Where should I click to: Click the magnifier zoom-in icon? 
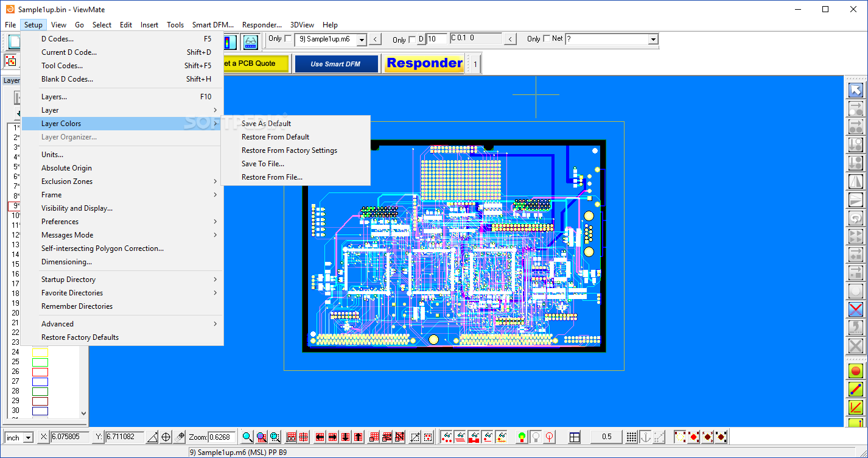click(247, 437)
